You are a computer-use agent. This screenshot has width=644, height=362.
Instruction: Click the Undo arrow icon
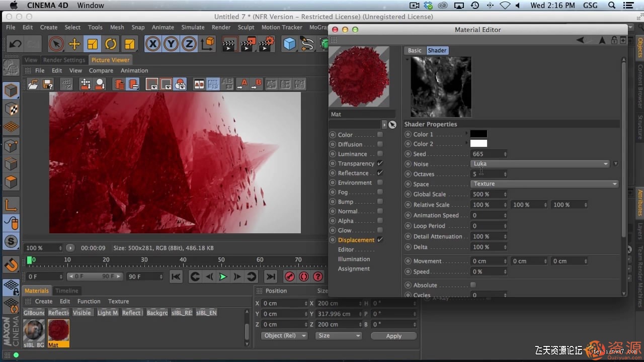tap(15, 44)
